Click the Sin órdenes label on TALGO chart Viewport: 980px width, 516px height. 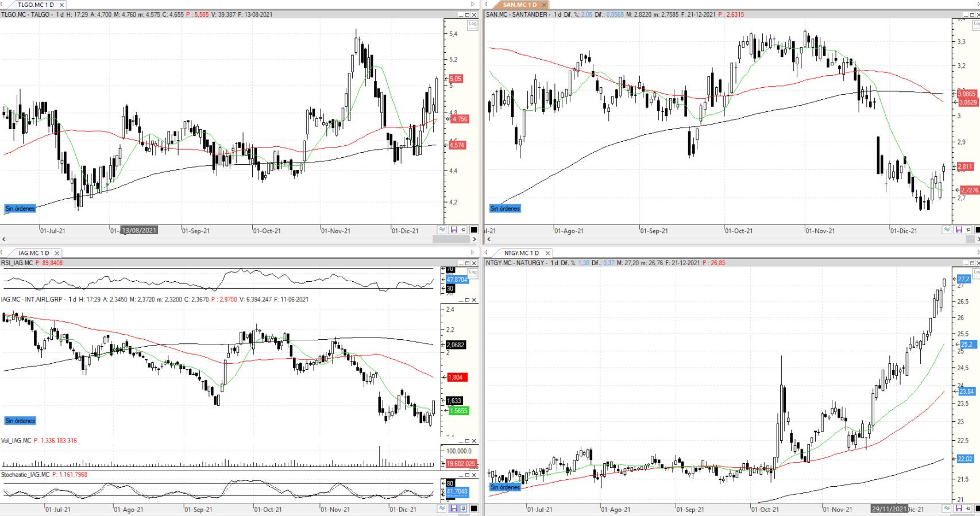tap(20, 208)
